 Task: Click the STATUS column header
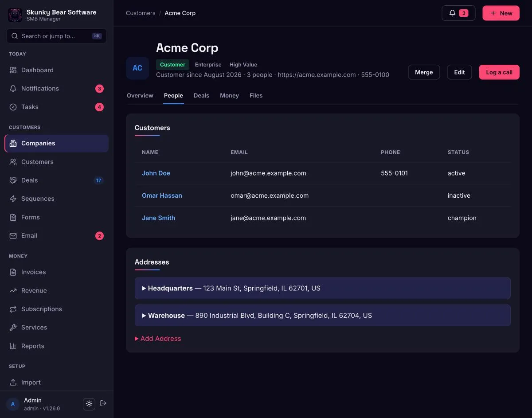458,152
